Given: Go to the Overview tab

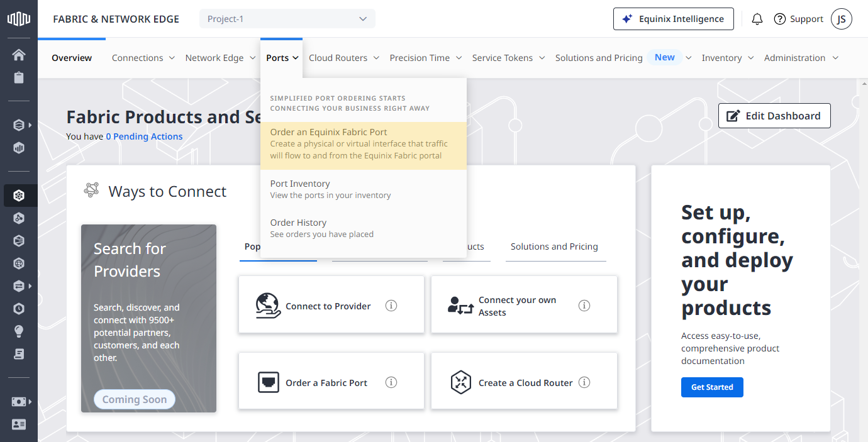Looking at the screenshot, I should pyautogui.click(x=72, y=58).
